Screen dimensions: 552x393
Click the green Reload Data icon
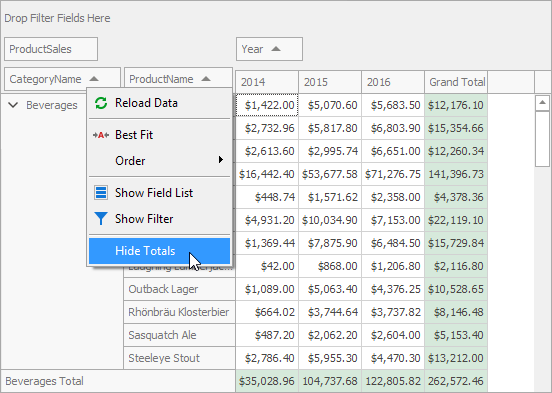pos(101,103)
